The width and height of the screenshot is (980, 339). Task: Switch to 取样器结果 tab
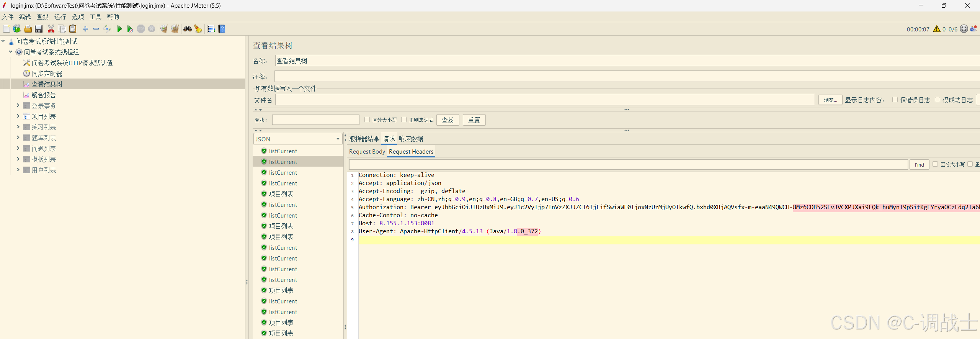coord(364,139)
